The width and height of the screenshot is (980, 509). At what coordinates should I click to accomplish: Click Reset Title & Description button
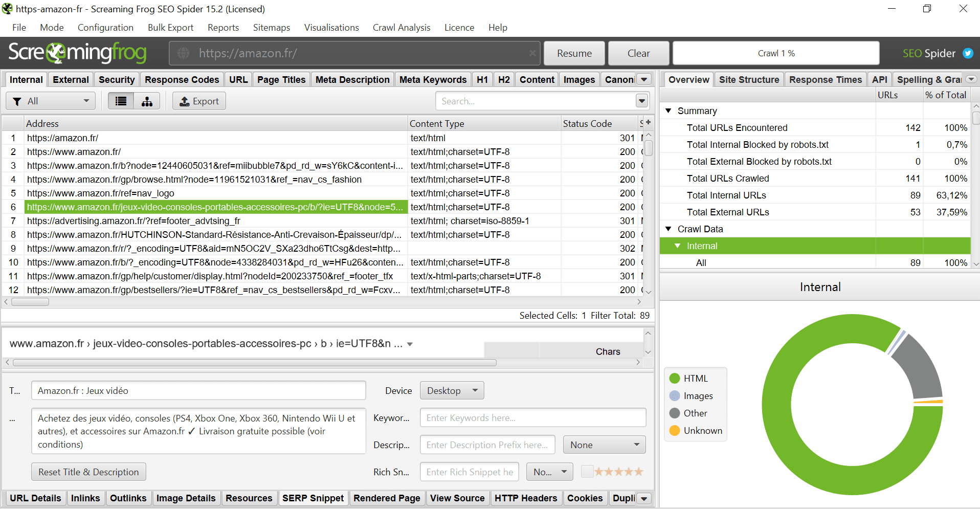[x=88, y=472]
